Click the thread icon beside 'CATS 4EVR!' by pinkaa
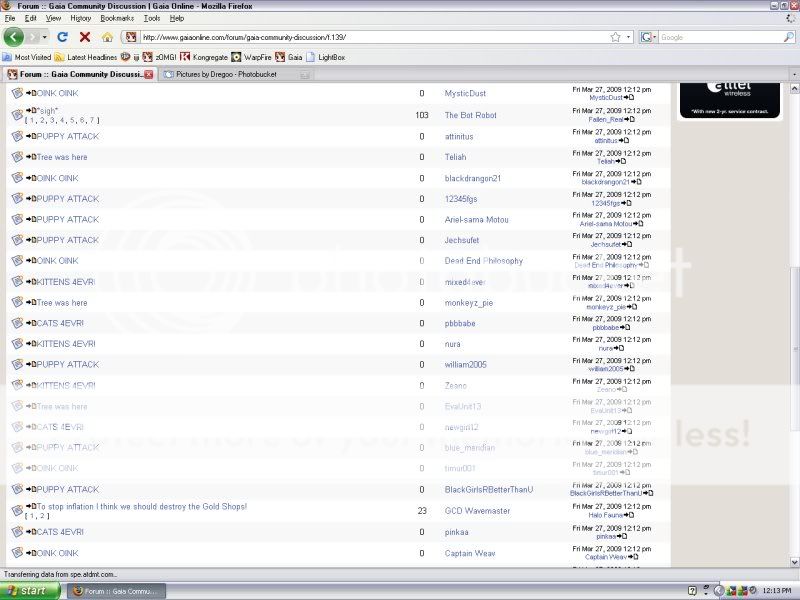This screenshot has width=800, height=600. click(17, 532)
